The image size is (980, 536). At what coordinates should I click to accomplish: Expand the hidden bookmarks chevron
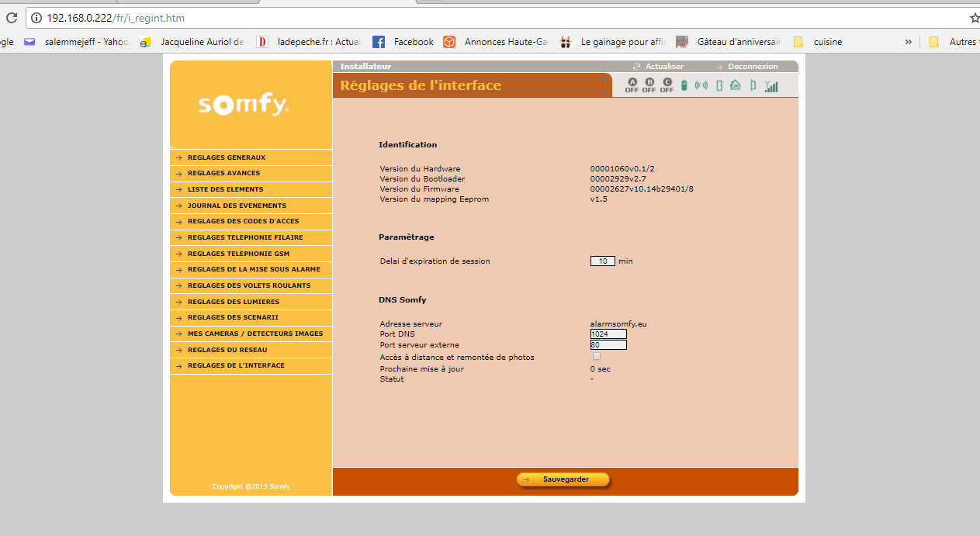pyautogui.click(x=909, y=42)
